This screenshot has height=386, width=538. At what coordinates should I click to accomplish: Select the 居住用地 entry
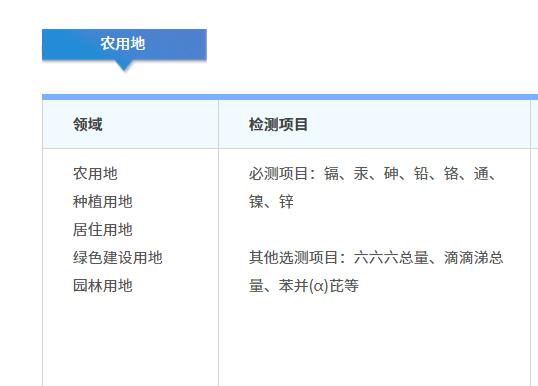click(x=103, y=230)
